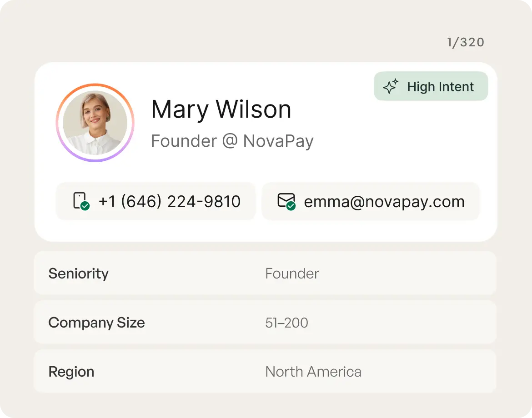
Task: Click the Founder word in the headline subtitle
Action: (184, 141)
